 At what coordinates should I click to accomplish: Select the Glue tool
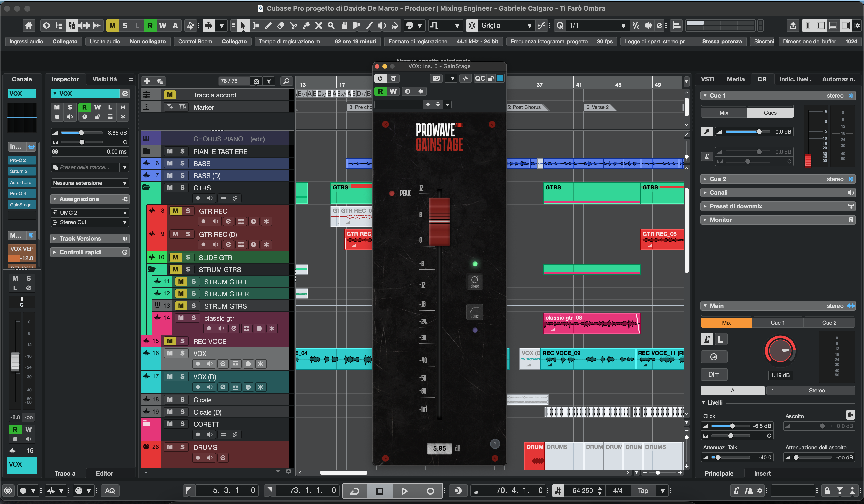pyautogui.click(x=306, y=25)
